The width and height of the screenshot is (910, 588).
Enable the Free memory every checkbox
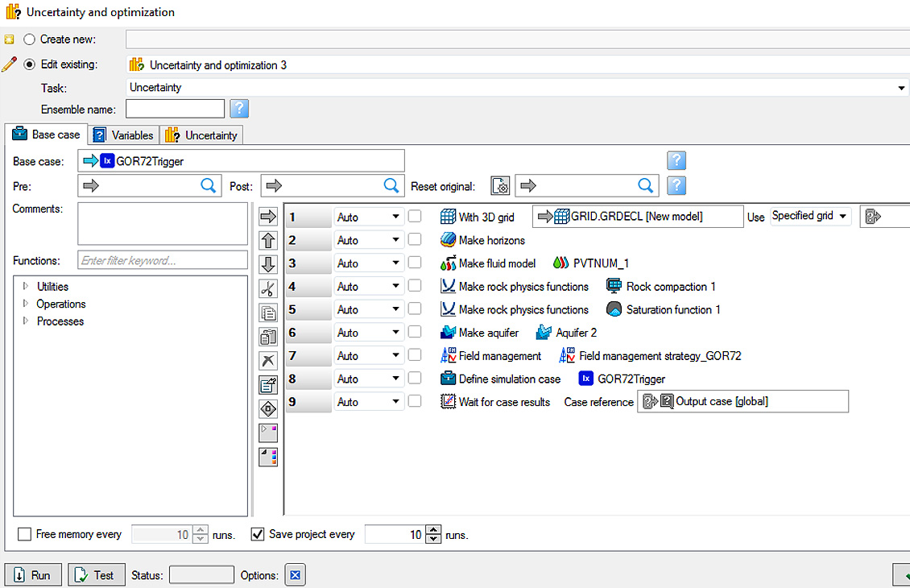[24, 534]
